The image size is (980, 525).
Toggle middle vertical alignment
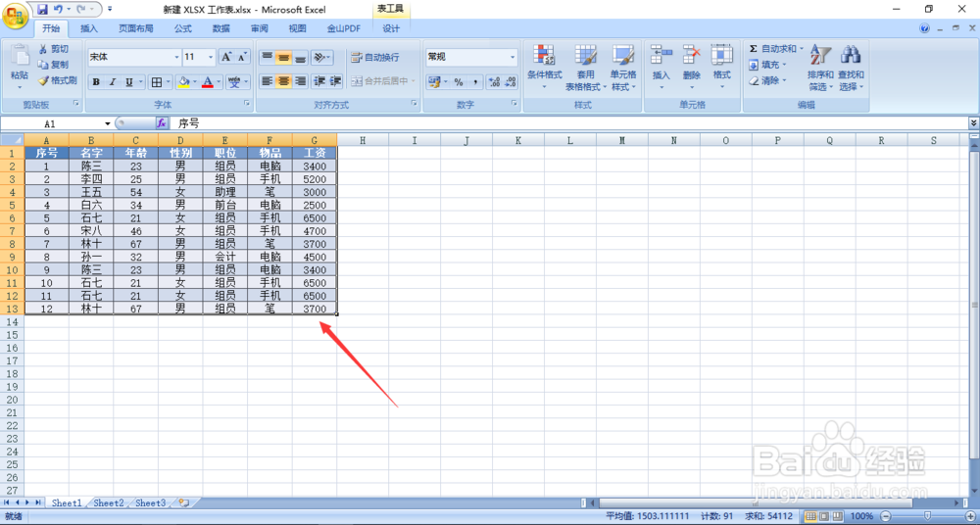point(284,57)
